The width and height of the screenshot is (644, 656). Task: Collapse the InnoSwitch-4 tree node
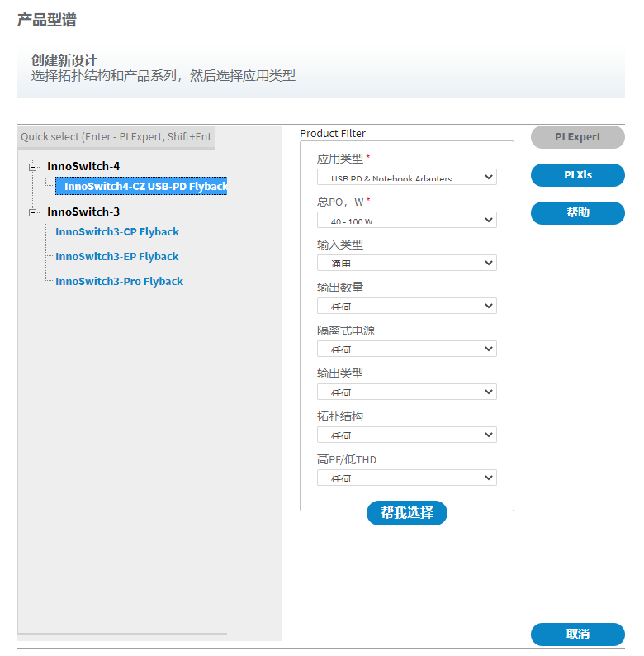coord(33,167)
